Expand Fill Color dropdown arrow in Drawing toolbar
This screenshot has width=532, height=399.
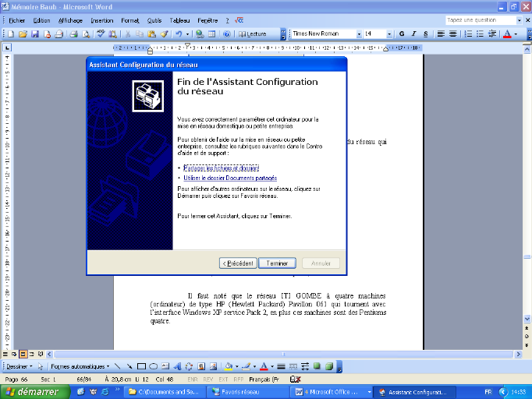[x=236, y=366]
